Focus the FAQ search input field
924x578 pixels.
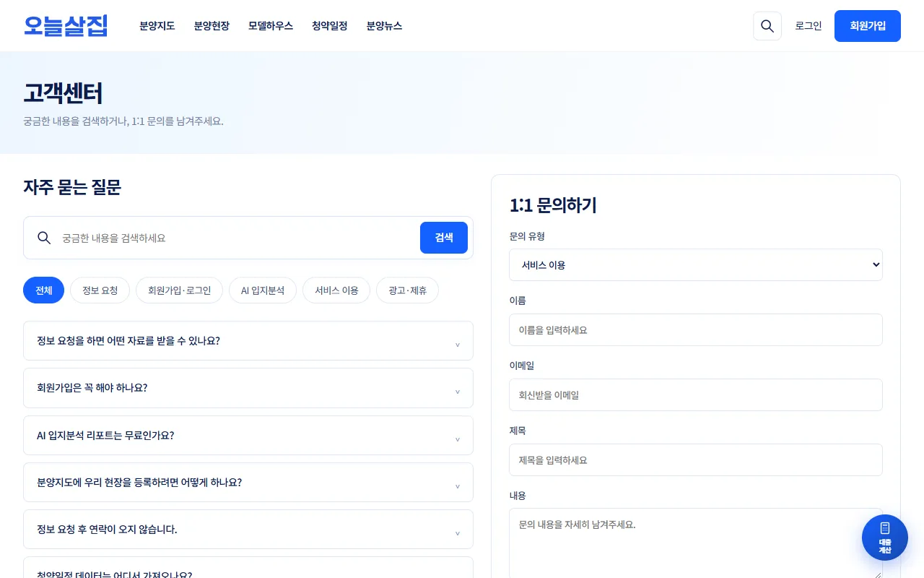(235, 238)
